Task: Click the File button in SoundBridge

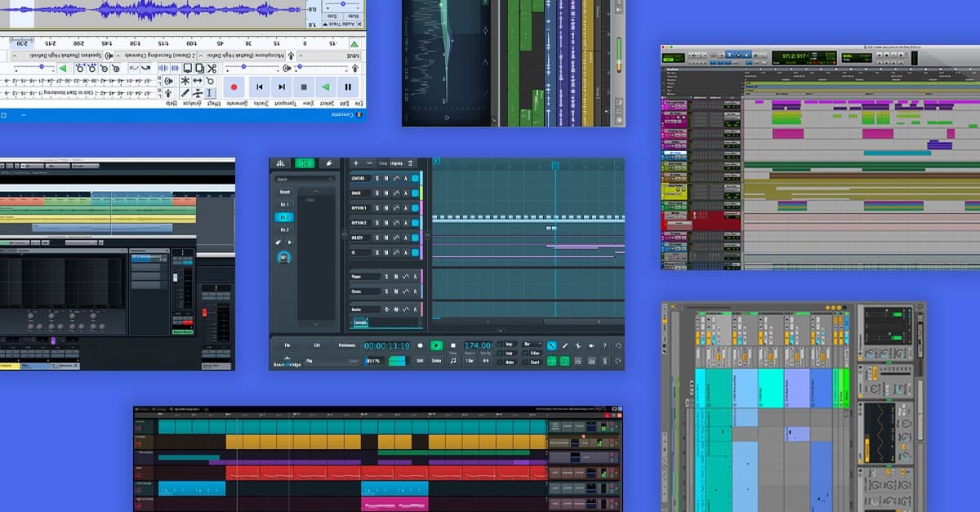Action: coord(287,345)
